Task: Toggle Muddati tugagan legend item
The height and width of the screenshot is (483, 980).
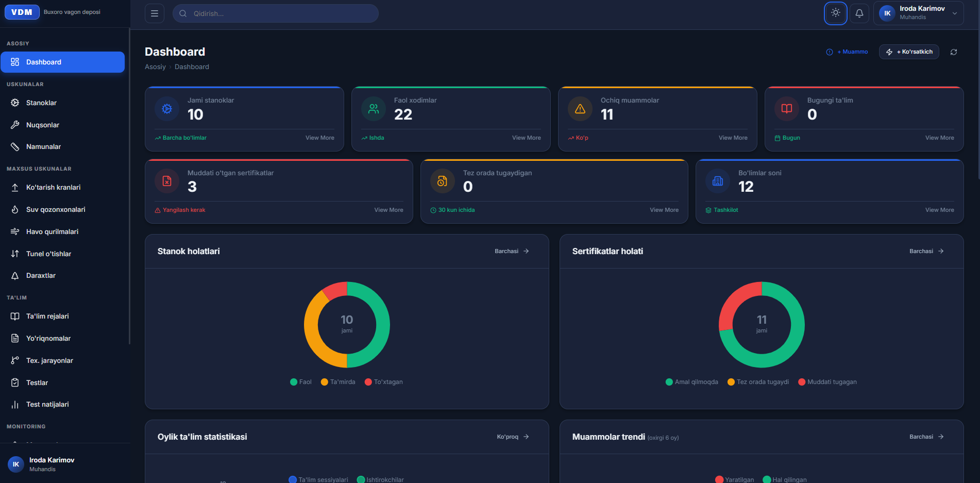Action: [x=827, y=382]
